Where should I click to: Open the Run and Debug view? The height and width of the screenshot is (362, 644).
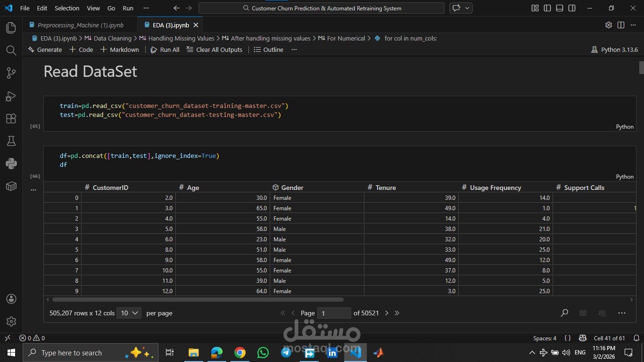11,96
